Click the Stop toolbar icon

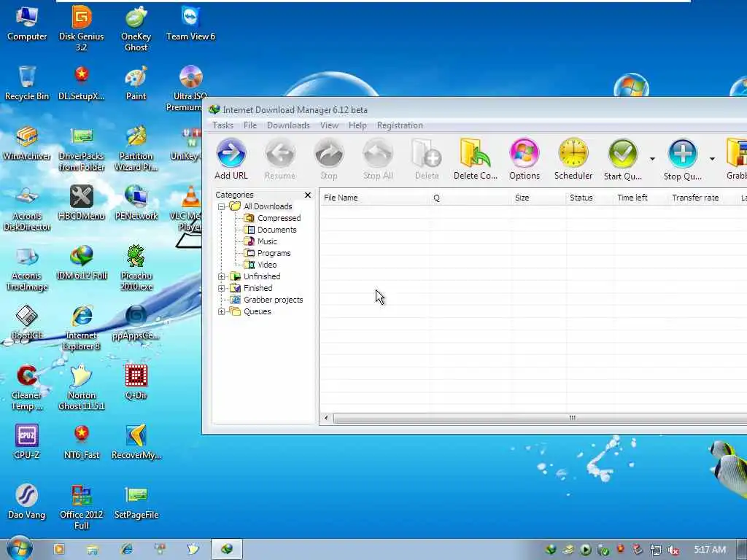point(329,159)
